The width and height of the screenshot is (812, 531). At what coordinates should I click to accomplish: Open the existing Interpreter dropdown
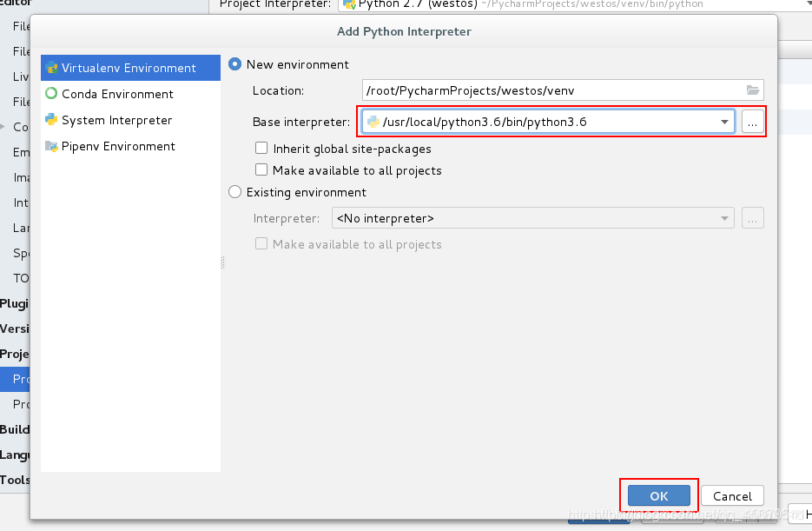[x=533, y=218]
